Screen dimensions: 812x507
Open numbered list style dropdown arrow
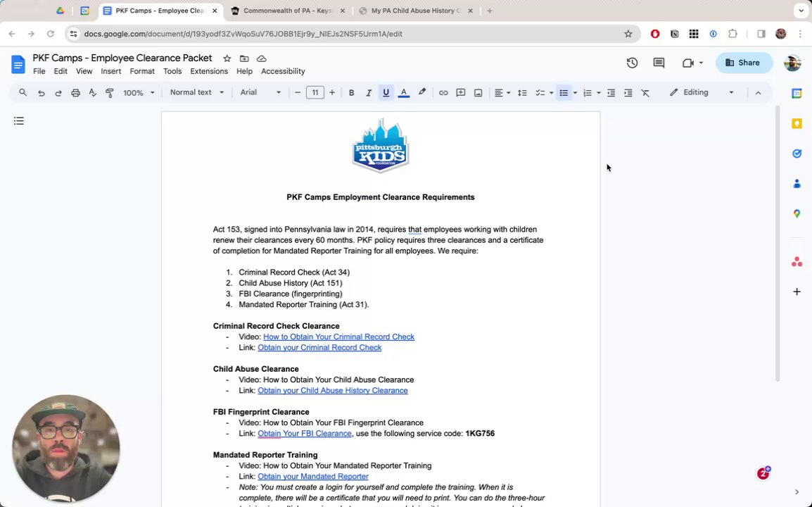tap(599, 93)
